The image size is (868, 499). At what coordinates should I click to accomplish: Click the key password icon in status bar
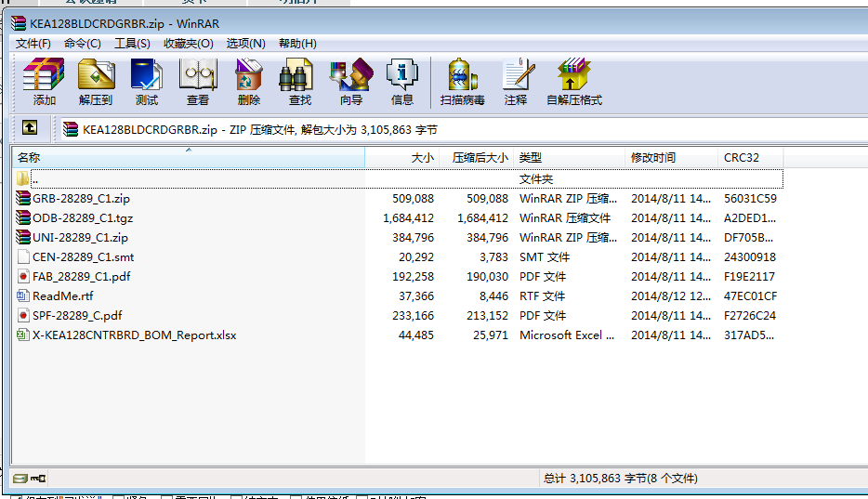(x=38, y=479)
